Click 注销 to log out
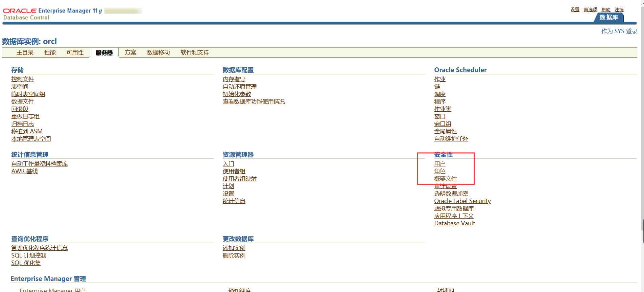Viewport: 644px width, 292px height. pyautogui.click(x=619, y=9)
